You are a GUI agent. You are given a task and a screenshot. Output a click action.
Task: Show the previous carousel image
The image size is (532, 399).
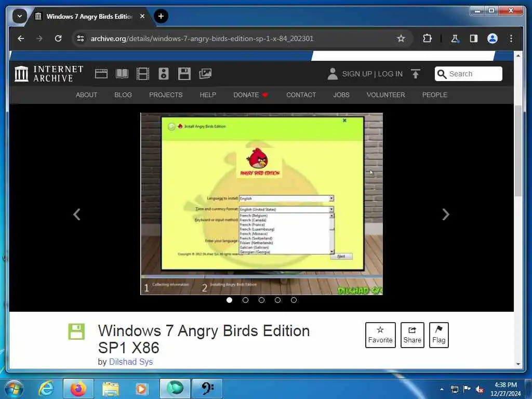click(77, 215)
